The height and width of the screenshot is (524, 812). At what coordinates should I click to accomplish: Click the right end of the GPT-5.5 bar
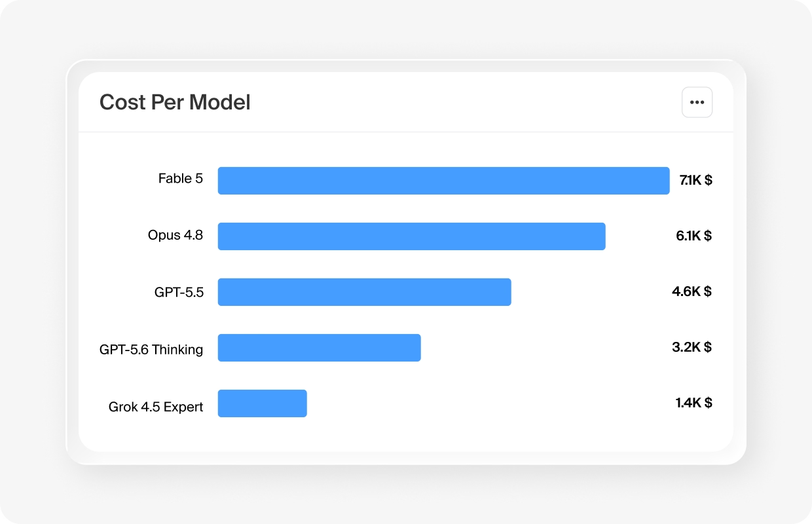506,291
